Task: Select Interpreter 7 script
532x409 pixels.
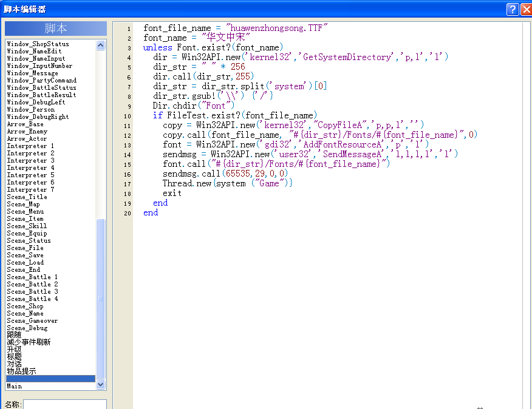Action: (30, 189)
